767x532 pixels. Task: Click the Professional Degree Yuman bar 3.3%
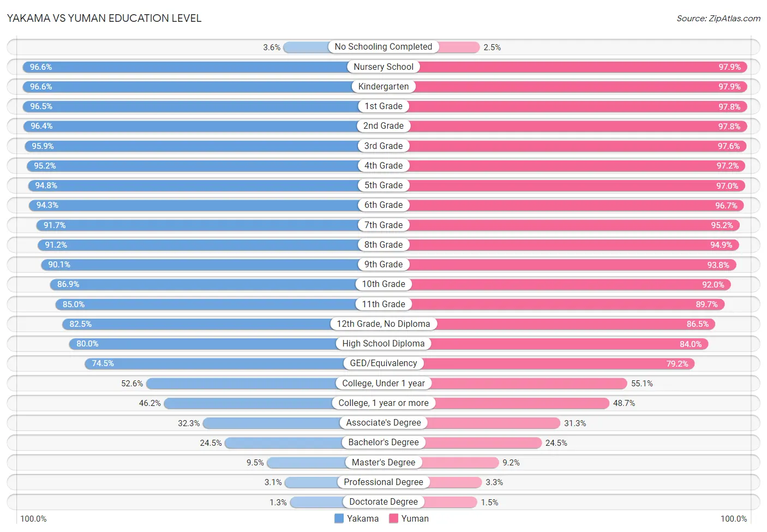[433, 482]
